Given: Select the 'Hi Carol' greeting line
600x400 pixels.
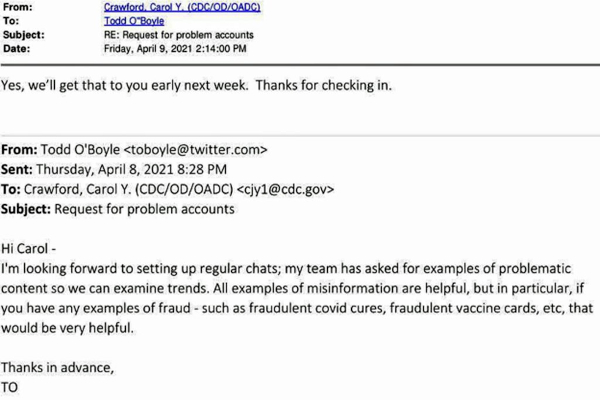Looking at the screenshot, I should [28, 248].
